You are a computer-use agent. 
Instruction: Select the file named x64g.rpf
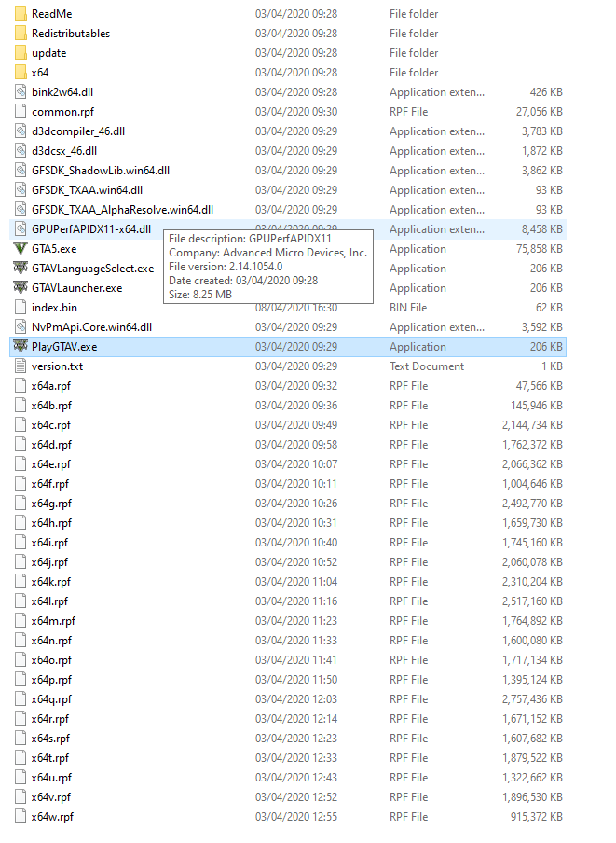pos(51,504)
